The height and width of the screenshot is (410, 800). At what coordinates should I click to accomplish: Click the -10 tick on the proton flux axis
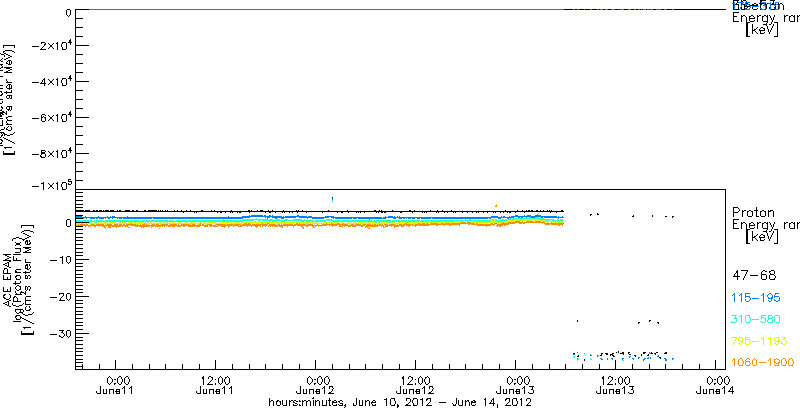(x=60, y=260)
